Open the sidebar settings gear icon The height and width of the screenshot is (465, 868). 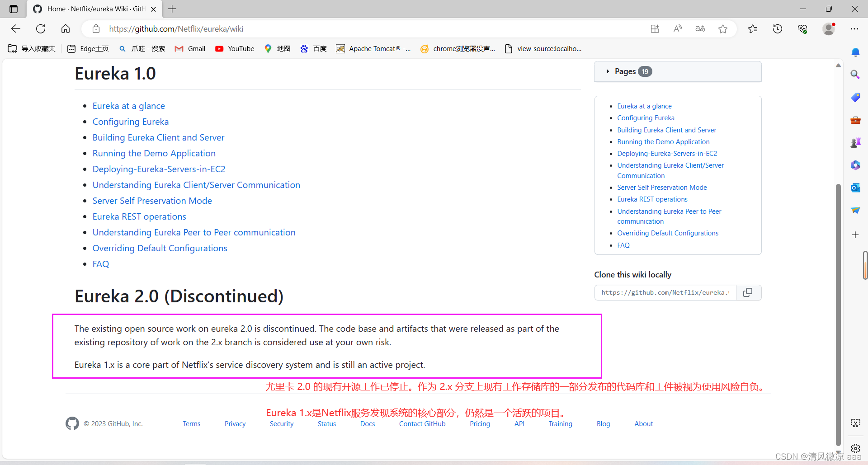[x=855, y=449]
